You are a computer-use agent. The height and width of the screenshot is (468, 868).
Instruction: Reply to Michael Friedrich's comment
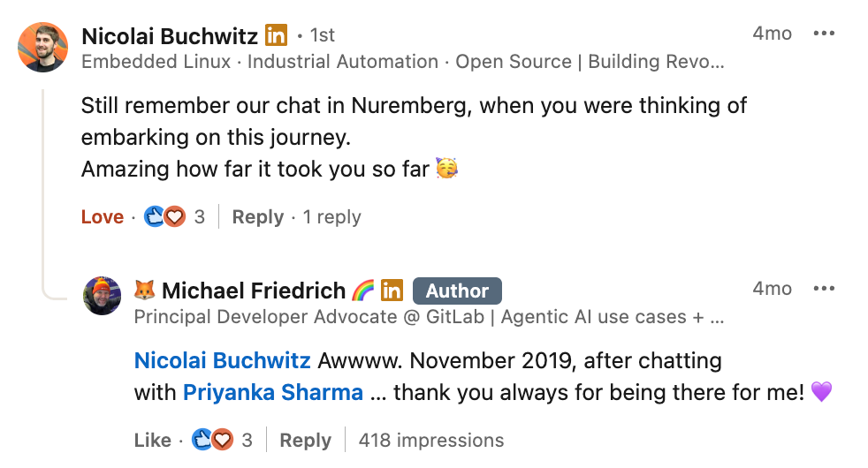pyautogui.click(x=305, y=440)
